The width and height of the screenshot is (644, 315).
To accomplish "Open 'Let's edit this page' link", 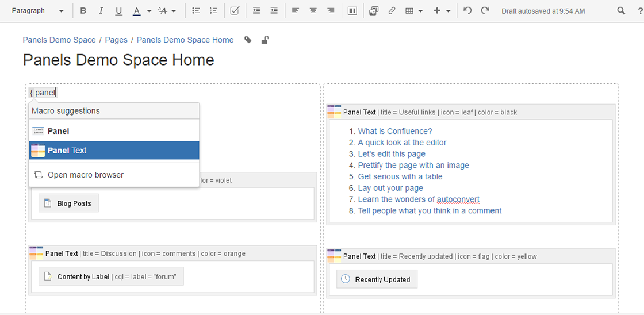I will (x=392, y=154).
